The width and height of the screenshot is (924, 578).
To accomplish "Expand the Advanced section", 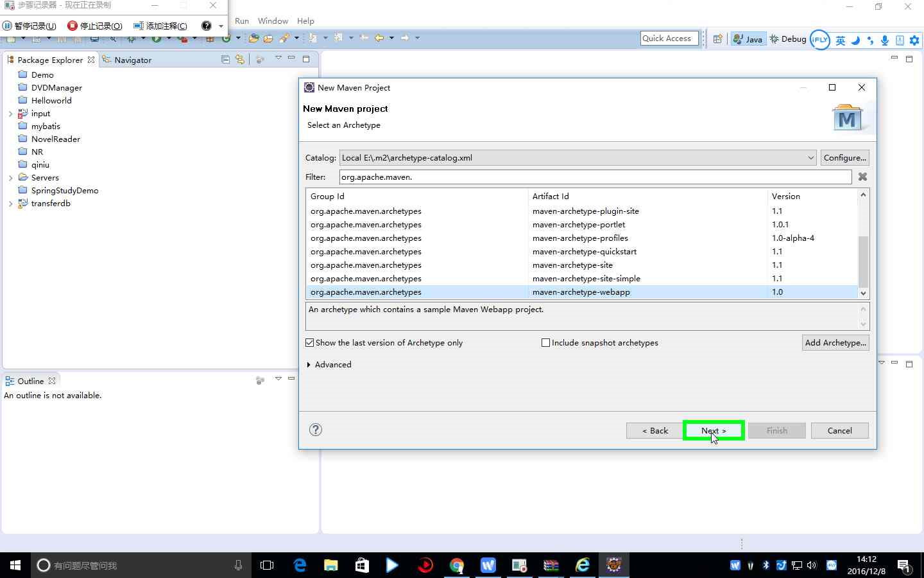I will click(x=329, y=364).
